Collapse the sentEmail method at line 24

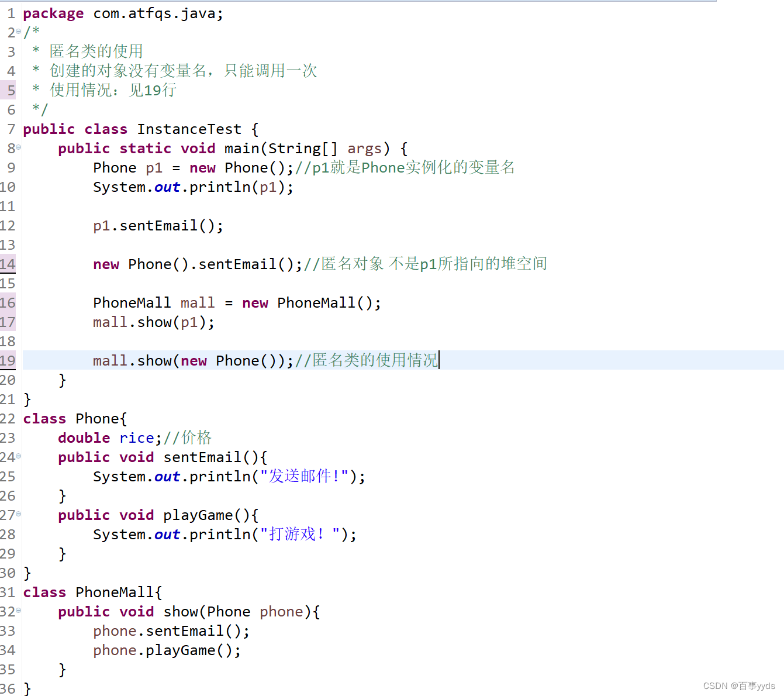click(18, 457)
